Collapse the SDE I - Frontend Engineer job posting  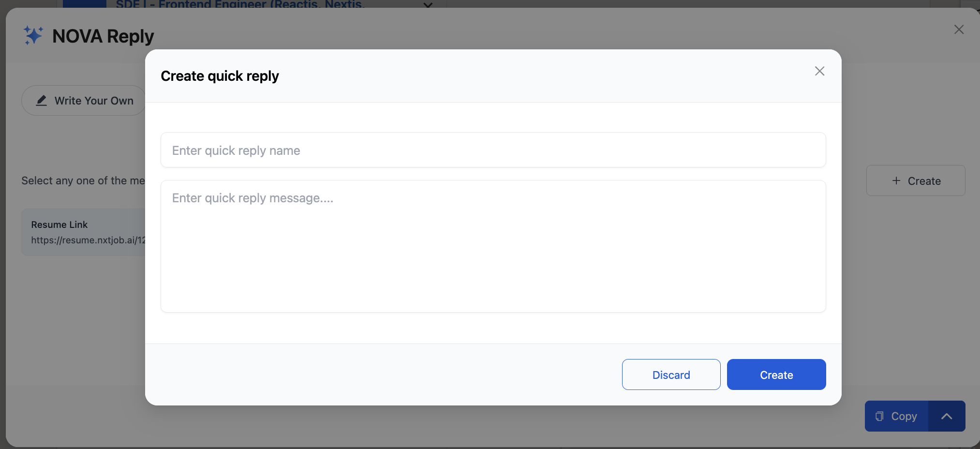point(428,5)
